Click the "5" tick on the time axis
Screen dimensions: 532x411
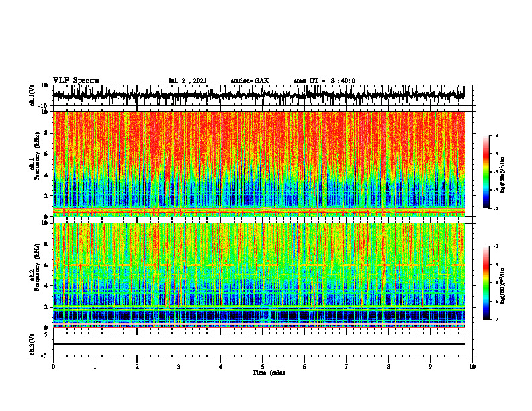point(263,367)
